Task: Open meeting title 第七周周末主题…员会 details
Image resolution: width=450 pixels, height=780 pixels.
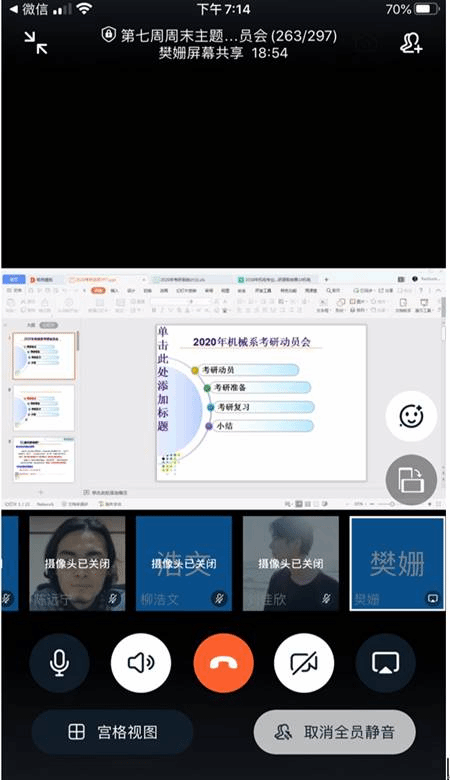Action: point(229,35)
